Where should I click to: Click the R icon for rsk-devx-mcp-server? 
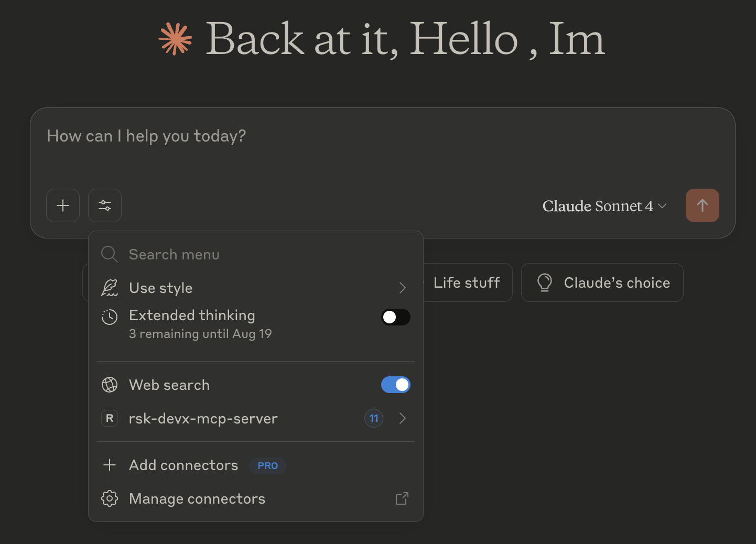click(x=110, y=418)
